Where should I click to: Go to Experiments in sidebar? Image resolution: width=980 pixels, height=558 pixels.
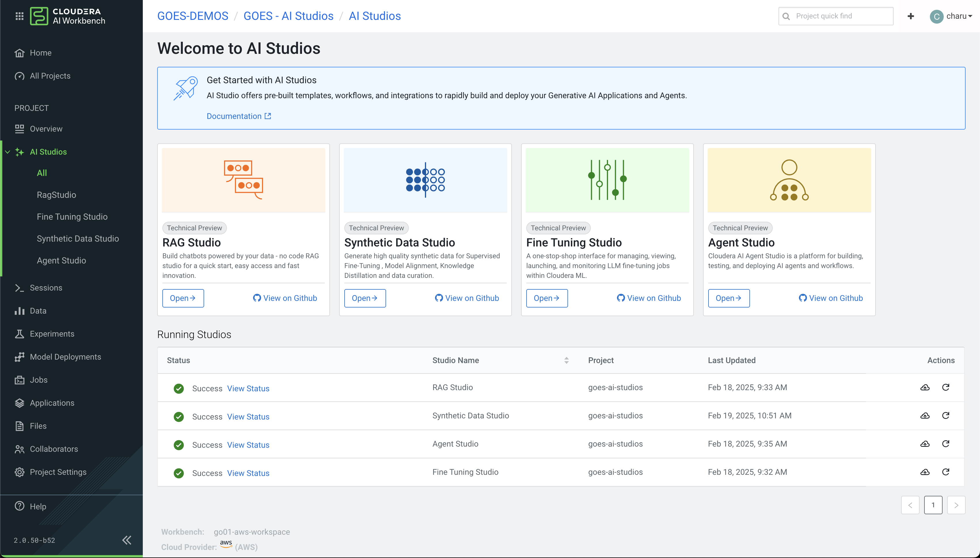pos(52,334)
